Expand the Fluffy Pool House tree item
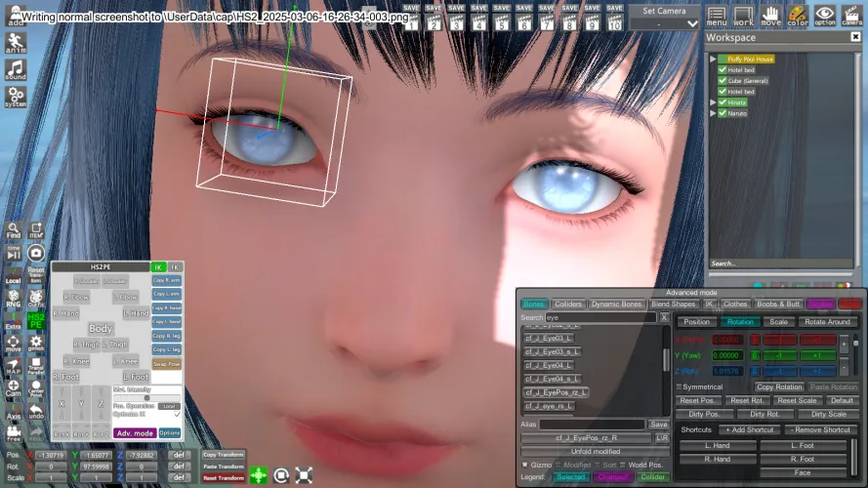Viewport: 868px width, 488px height. click(x=713, y=60)
